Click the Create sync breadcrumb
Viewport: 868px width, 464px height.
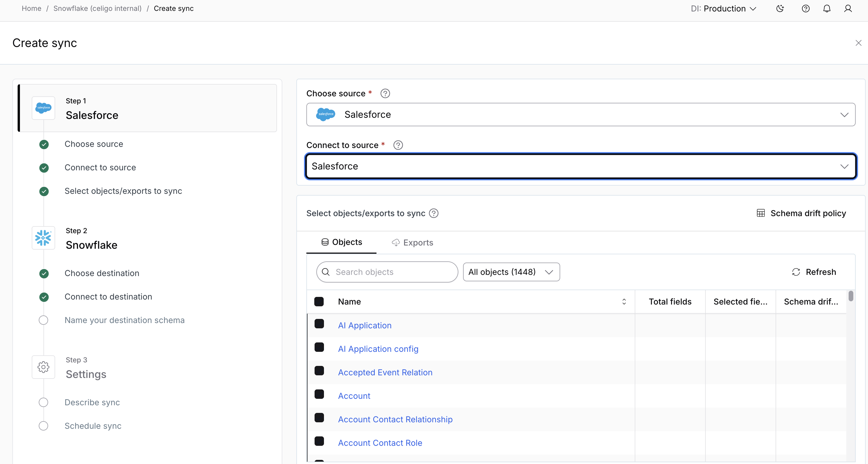173,9
